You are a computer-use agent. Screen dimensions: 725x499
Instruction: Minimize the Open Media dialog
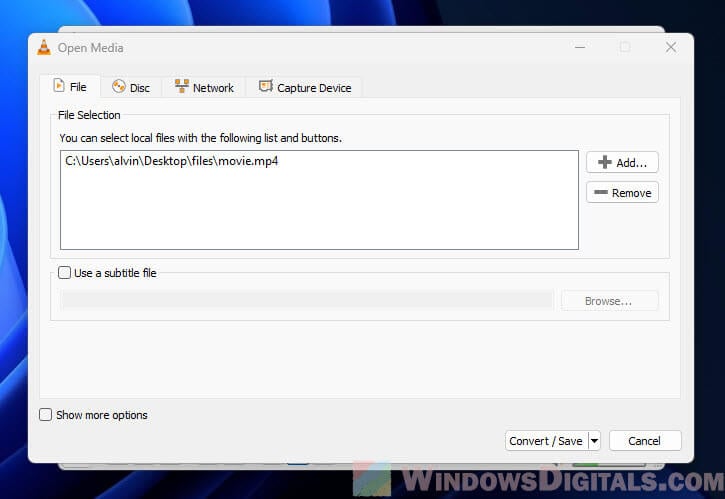580,47
